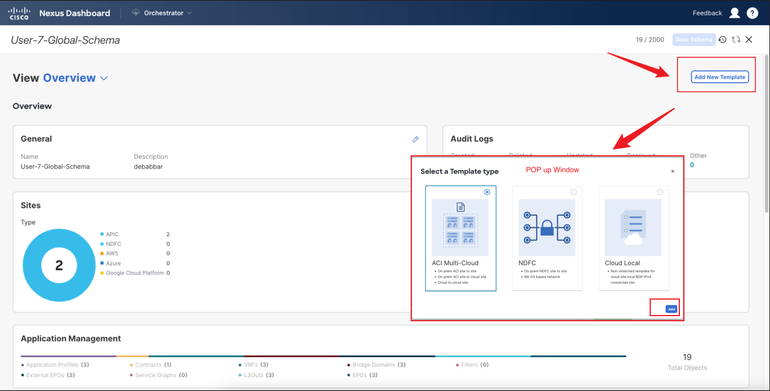Open the Orchestrator service dropdown

[x=162, y=13]
